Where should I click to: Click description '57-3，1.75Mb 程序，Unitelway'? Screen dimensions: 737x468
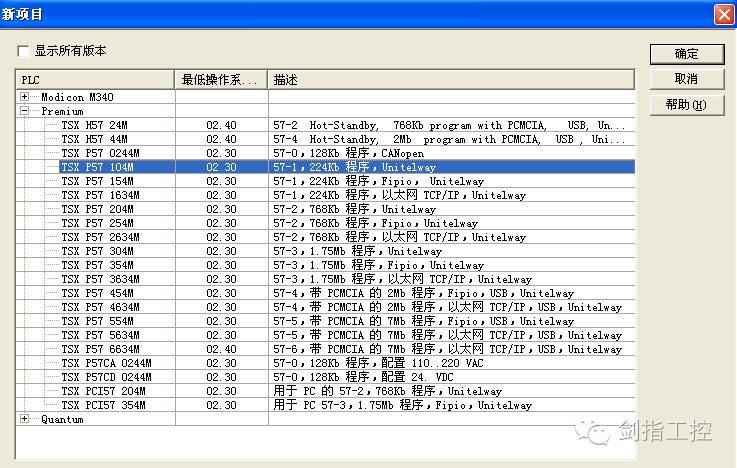tap(358, 251)
